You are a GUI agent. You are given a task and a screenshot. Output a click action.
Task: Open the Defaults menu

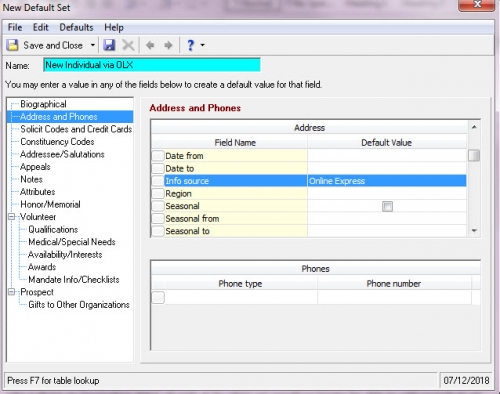click(x=76, y=27)
